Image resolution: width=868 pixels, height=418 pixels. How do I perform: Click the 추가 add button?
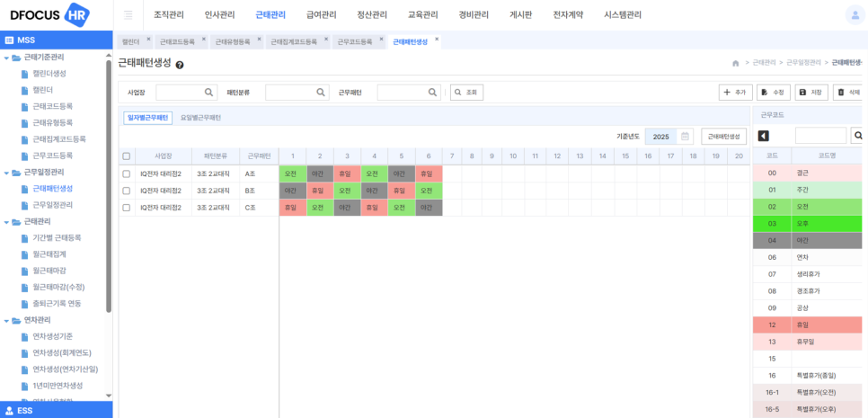click(x=735, y=93)
